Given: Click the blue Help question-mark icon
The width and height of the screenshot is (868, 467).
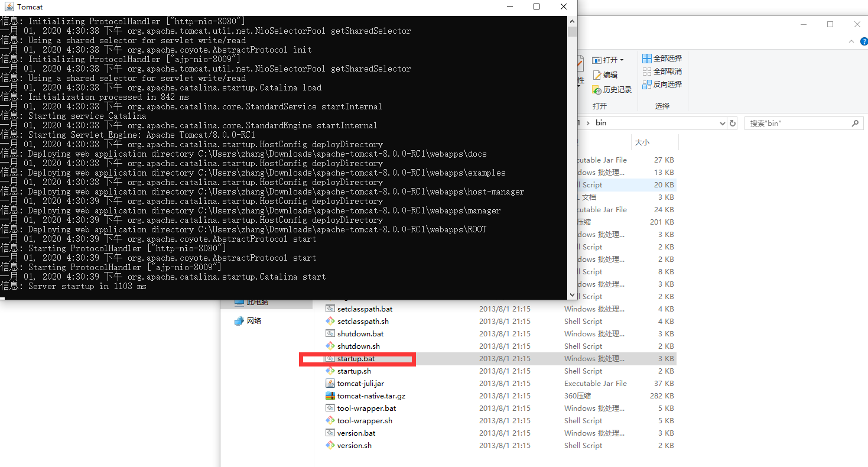Looking at the screenshot, I should click(x=864, y=41).
